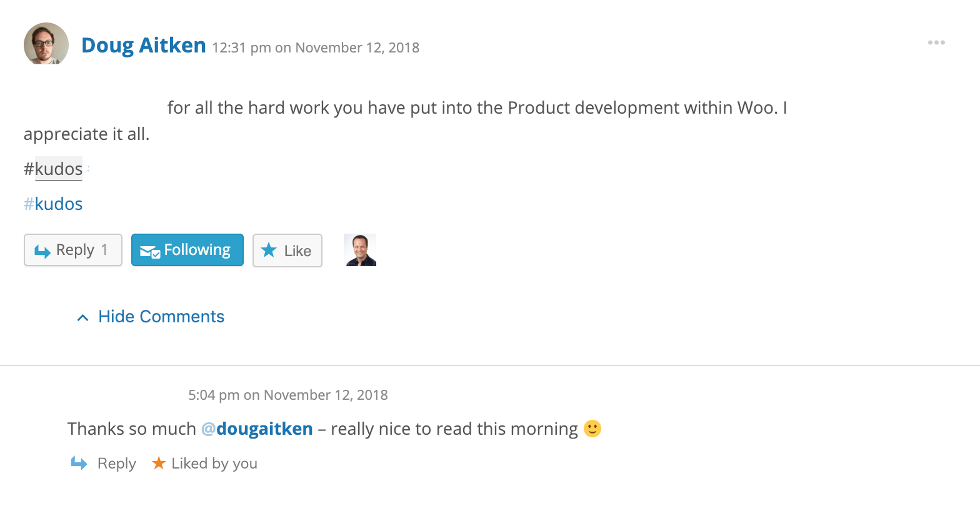Click the reply arrow icon on Doug's post

click(42, 249)
